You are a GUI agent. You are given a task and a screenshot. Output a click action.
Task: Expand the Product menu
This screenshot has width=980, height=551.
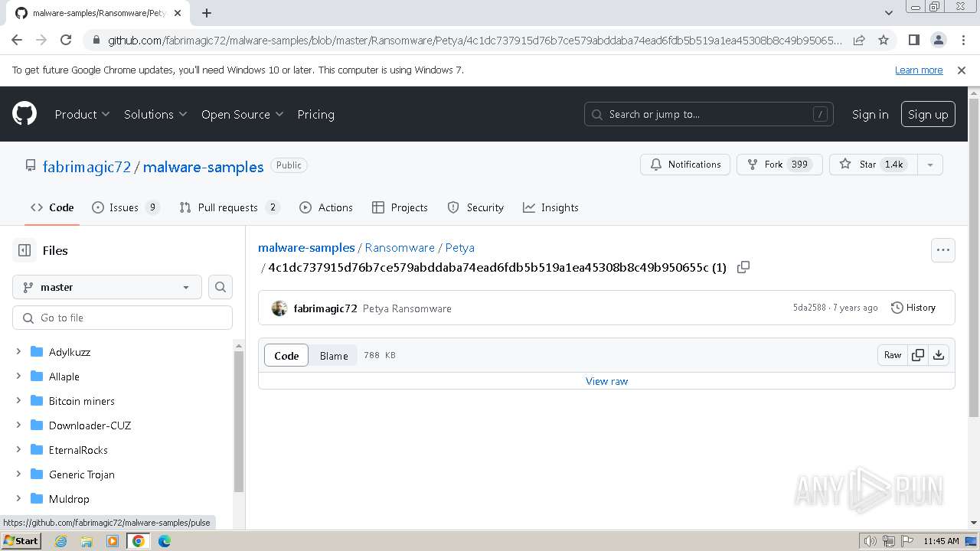tap(83, 114)
